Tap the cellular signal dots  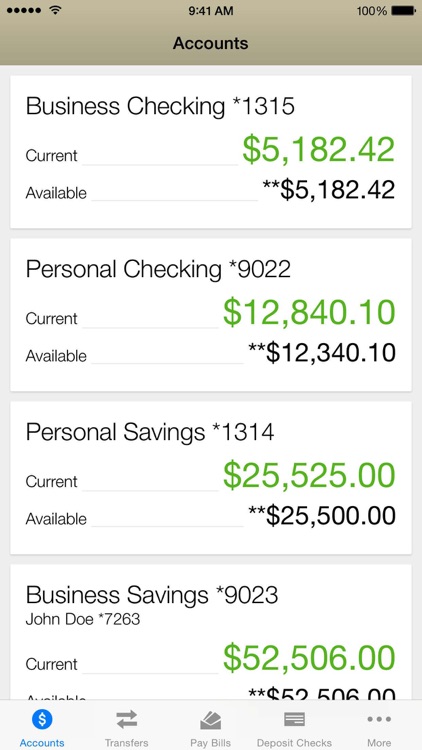25,11
